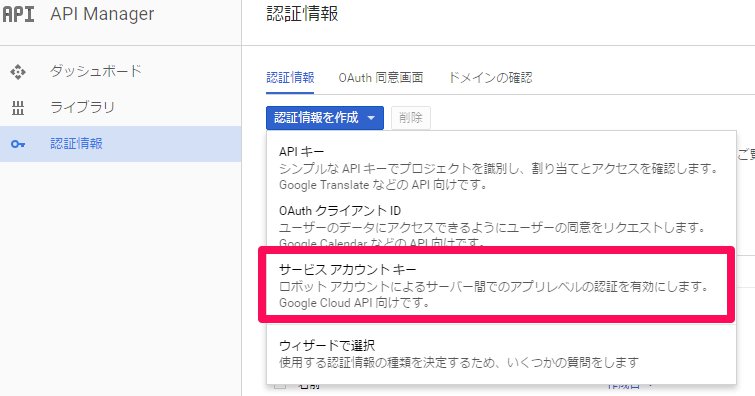Click the key icon for 認証情報

[x=18, y=144]
